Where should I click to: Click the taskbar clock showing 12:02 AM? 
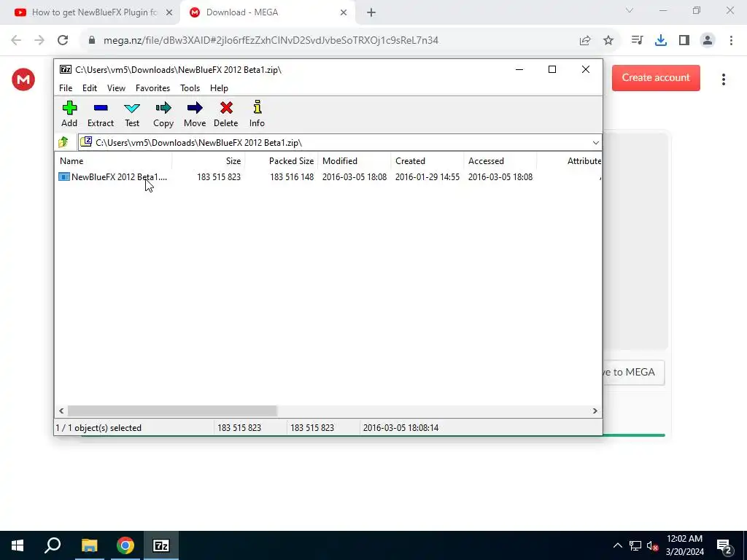coord(684,545)
